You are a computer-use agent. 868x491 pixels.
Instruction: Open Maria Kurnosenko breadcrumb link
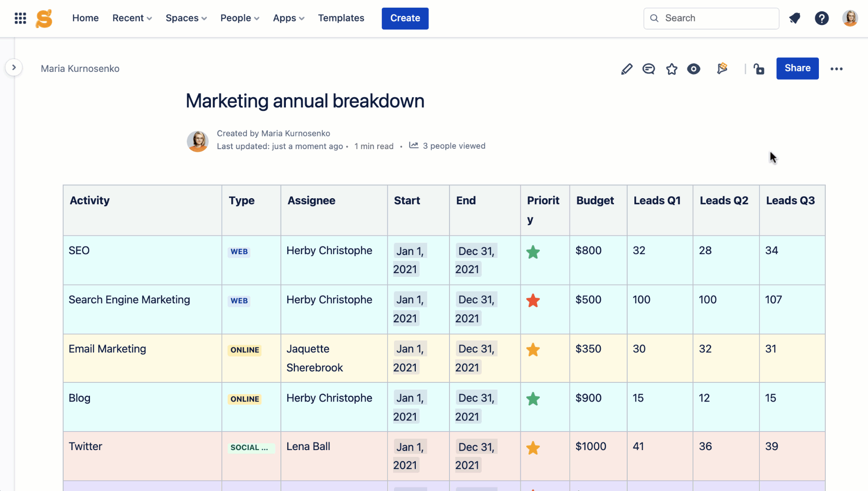tap(80, 69)
